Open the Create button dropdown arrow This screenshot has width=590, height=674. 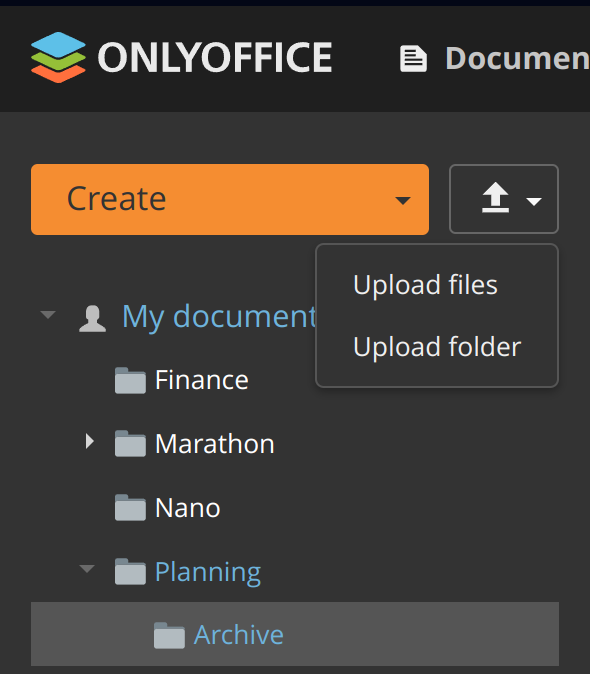coord(403,200)
